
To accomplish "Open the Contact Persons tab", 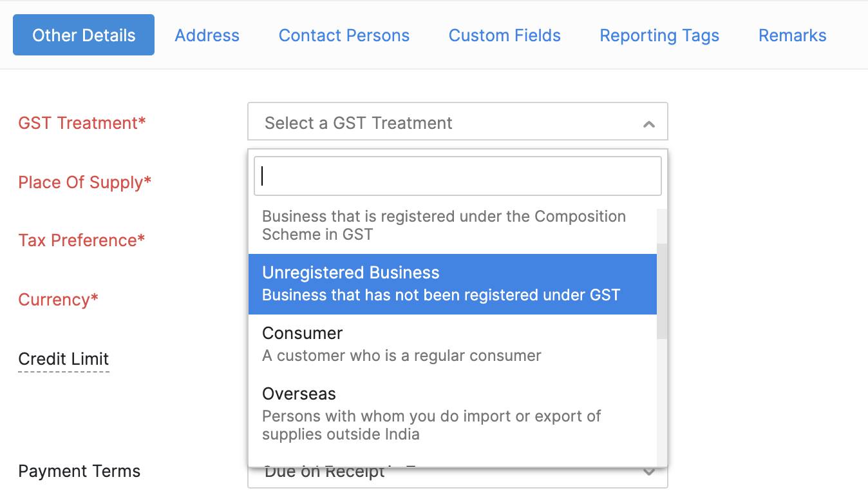I will tap(344, 35).
